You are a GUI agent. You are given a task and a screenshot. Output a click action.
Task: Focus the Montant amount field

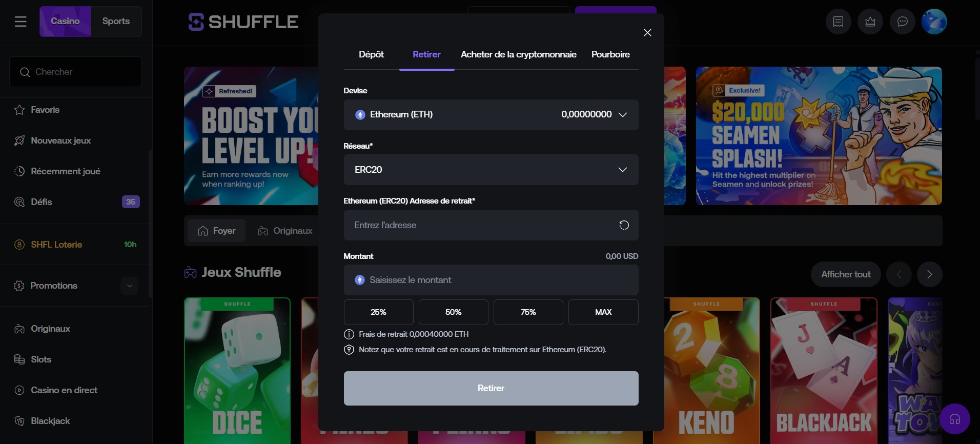point(491,280)
